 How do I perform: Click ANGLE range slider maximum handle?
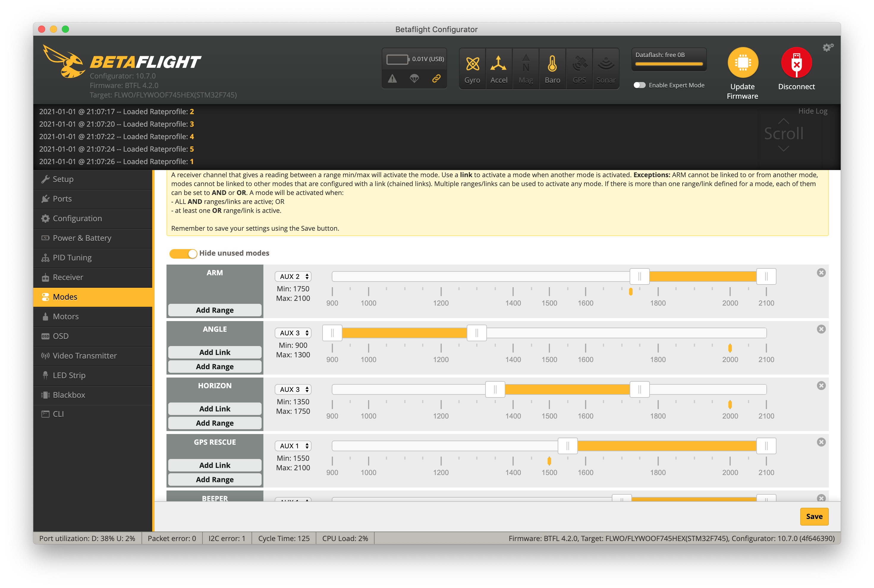[x=477, y=333]
